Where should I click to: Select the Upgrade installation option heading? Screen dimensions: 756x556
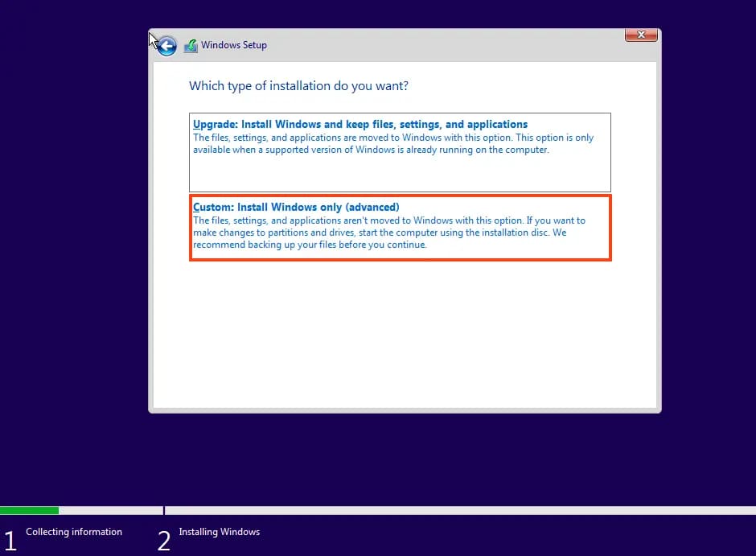(360, 125)
